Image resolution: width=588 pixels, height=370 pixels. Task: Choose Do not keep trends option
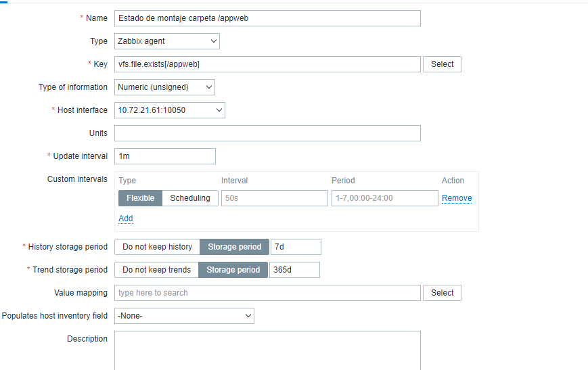pos(156,270)
